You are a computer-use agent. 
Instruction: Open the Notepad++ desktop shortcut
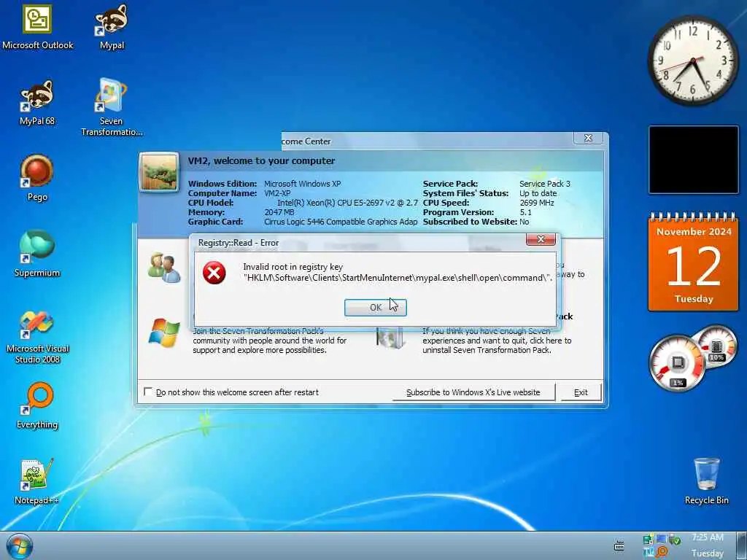[x=37, y=481]
